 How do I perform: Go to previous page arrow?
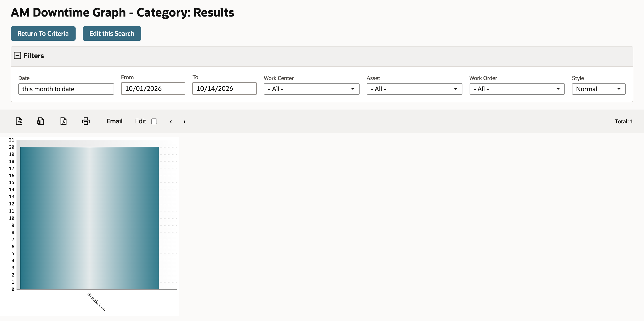pos(171,122)
